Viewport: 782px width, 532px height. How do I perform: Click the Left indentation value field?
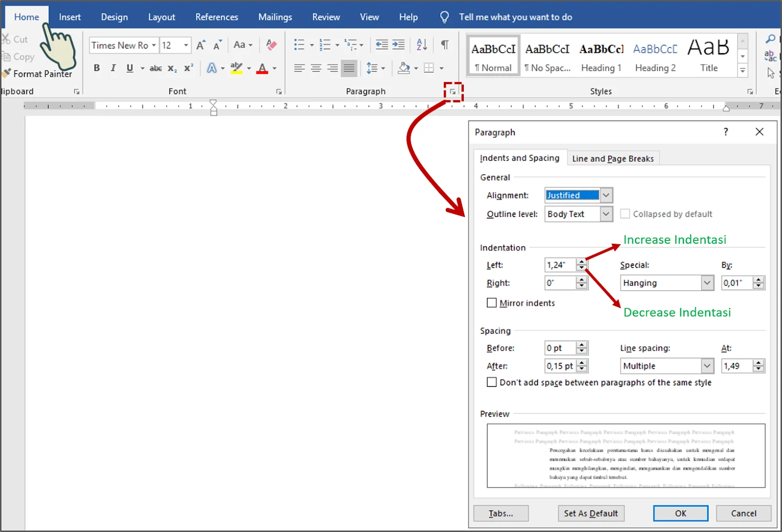(561, 265)
